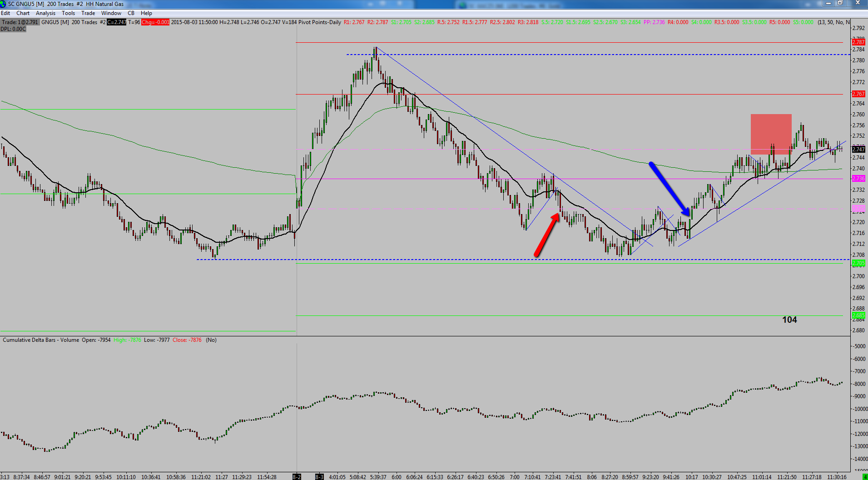This screenshot has width=868, height=480.
Task: Click the red 'Chg=-0.001' change box
Action: click(155, 22)
